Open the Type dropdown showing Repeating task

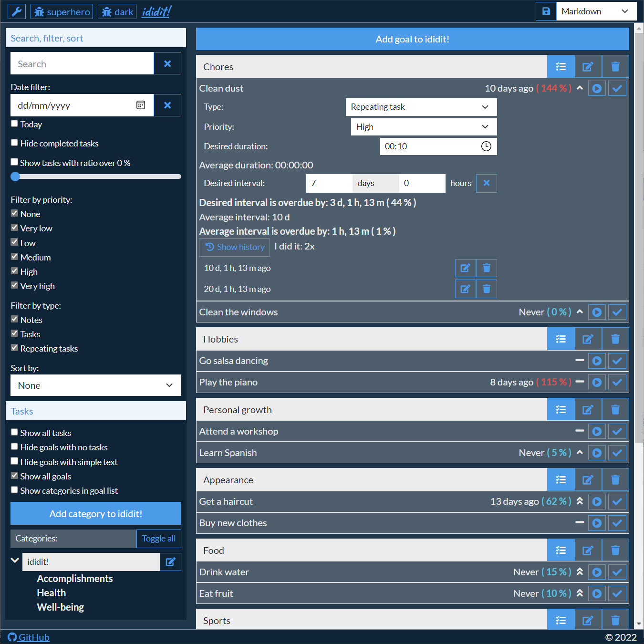[421, 107]
